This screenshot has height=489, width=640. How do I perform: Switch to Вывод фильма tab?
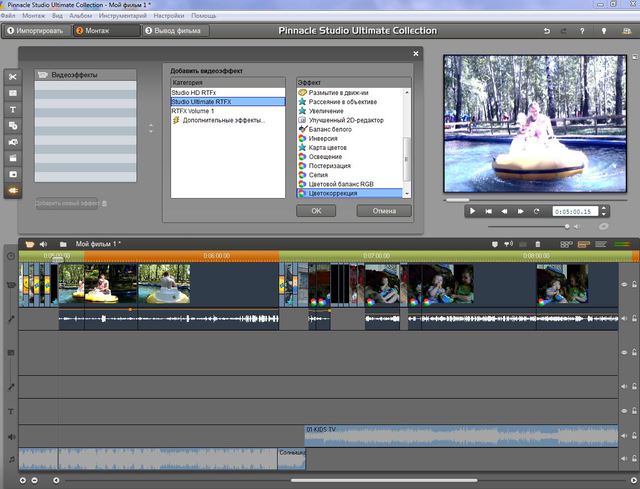(176, 31)
